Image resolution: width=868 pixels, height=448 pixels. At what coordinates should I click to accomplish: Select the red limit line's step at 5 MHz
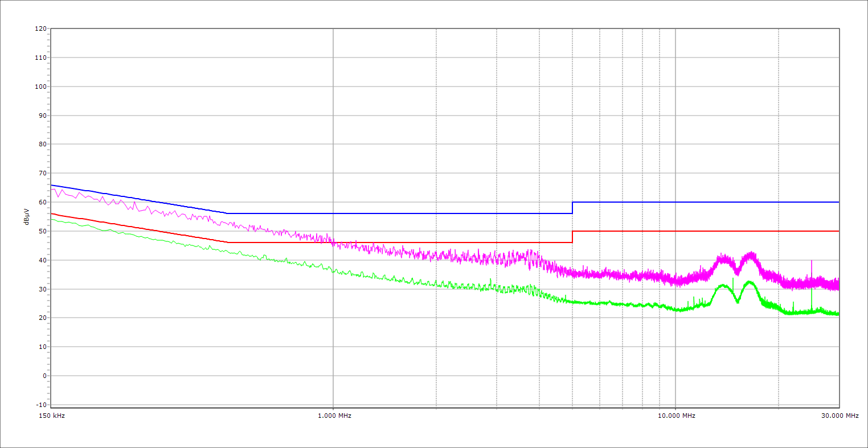point(572,237)
